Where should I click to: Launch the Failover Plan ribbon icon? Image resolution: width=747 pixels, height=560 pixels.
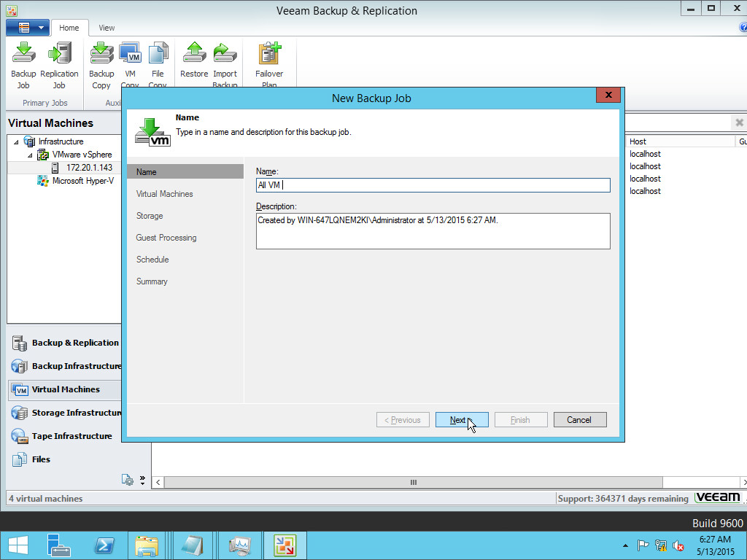(x=269, y=65)
